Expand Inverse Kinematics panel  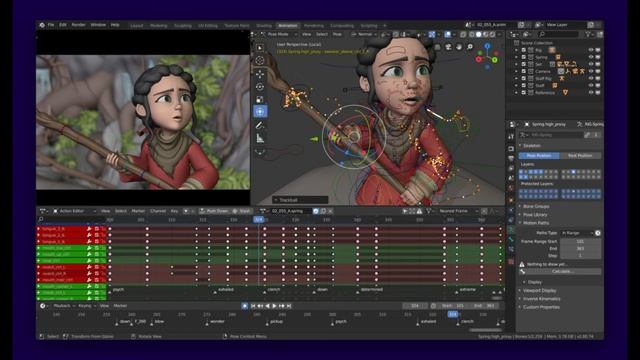pyautogui.click(x=540, y=299)
